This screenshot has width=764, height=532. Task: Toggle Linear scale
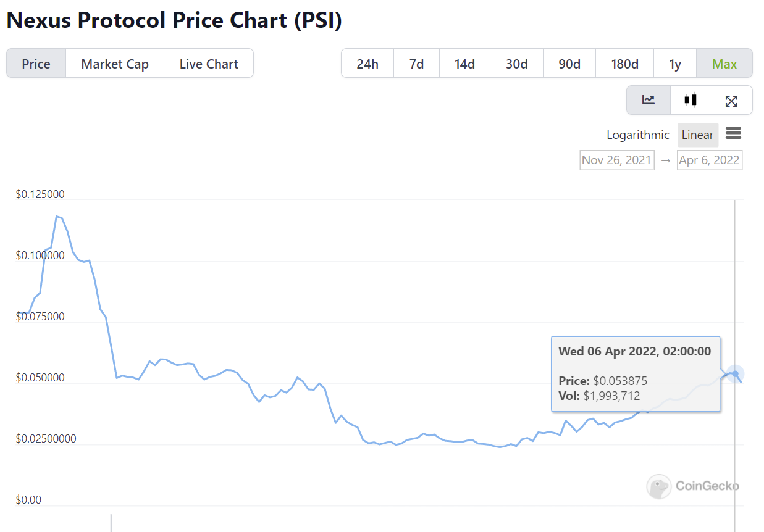(x=697, y=135)
